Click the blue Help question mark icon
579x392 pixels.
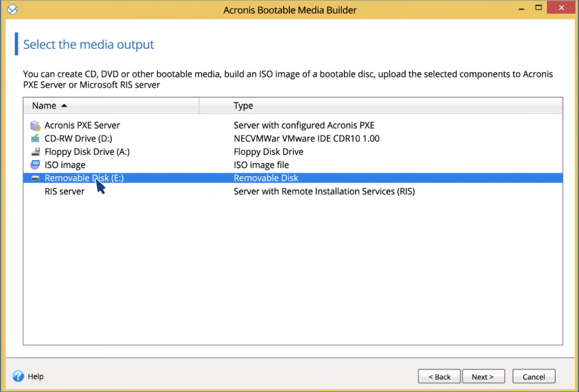point(18,376)
